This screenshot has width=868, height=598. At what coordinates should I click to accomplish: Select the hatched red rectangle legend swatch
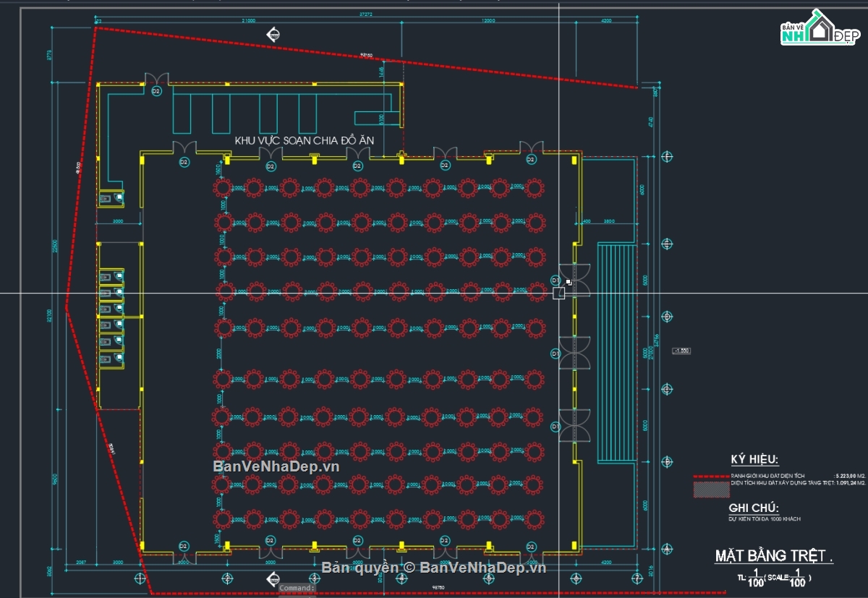[x=712, y=490]
